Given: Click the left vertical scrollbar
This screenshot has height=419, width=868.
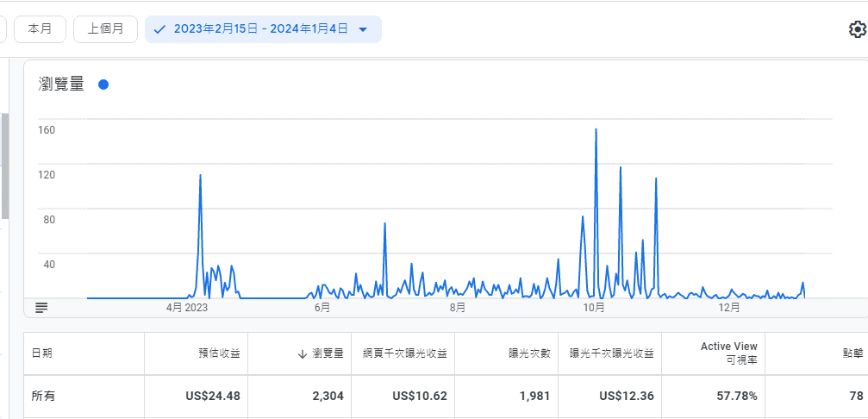Looking at the screenshot, I should 4,166.
